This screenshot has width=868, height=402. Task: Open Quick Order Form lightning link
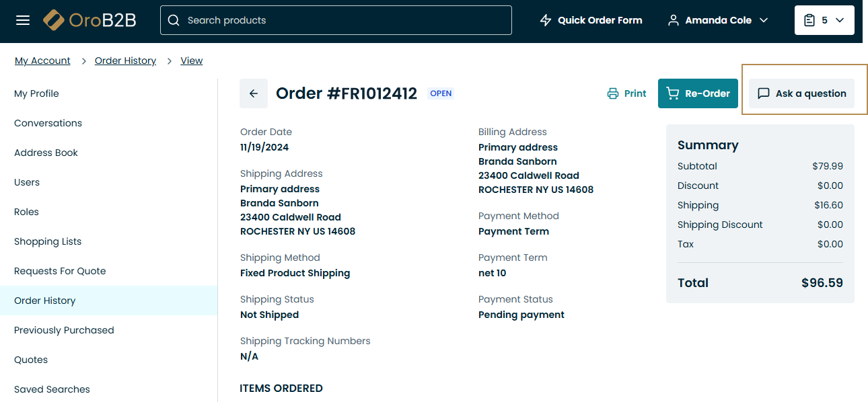pyautogui.click(x=591, y=20)
